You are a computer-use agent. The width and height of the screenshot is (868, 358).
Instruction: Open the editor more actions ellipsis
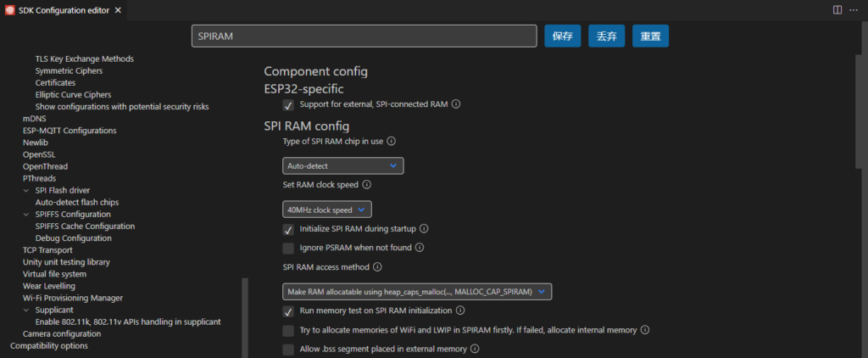[853, 10]
